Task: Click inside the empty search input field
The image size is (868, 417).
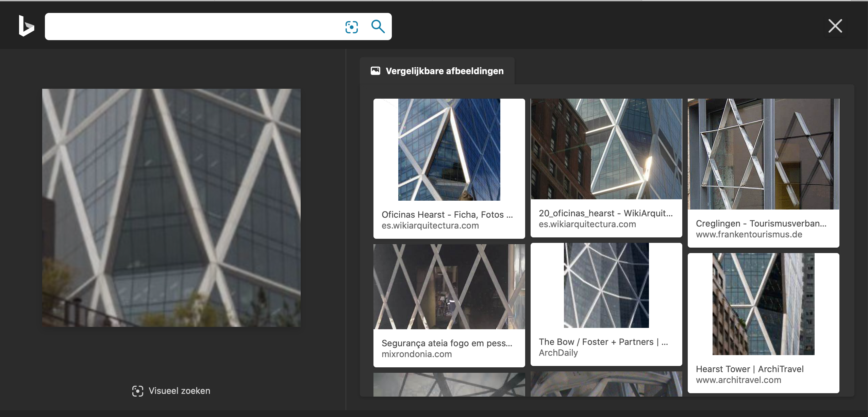Action: (x=190, y=27)
